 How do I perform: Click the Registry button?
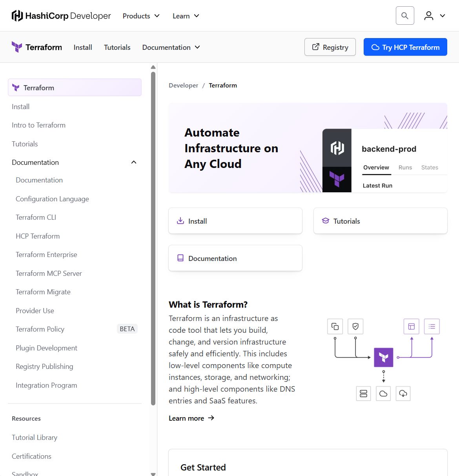point(330,47)
